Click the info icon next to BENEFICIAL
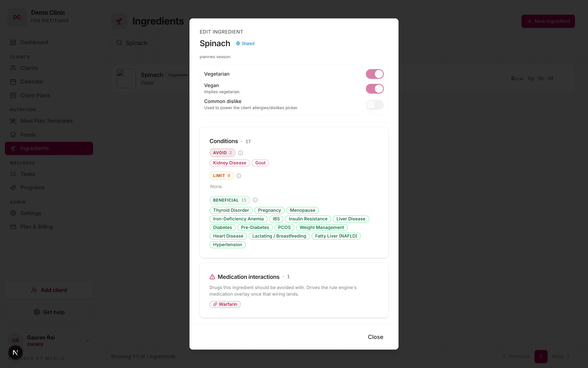 (255, 200)
